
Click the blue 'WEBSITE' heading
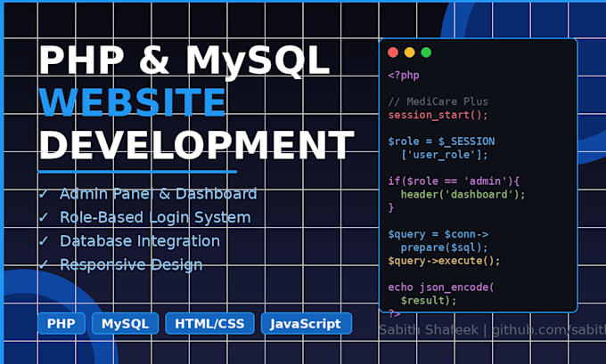(x=132, y=102)
